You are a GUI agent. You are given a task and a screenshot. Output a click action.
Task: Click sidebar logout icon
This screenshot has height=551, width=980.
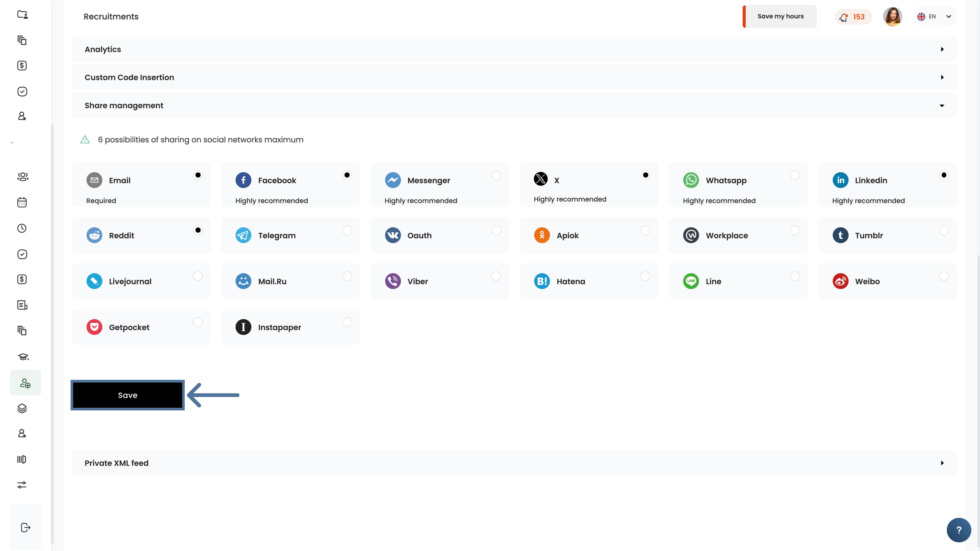(25, 527)
